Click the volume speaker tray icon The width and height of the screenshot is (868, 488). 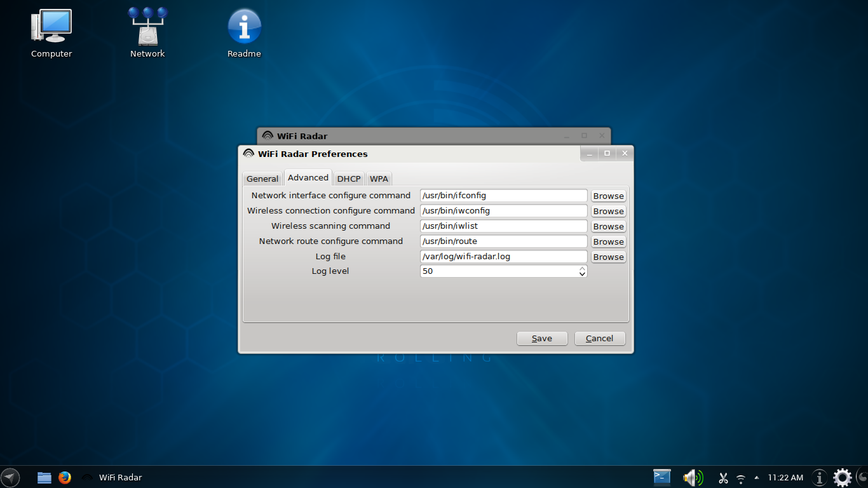(x=693, y=477)
